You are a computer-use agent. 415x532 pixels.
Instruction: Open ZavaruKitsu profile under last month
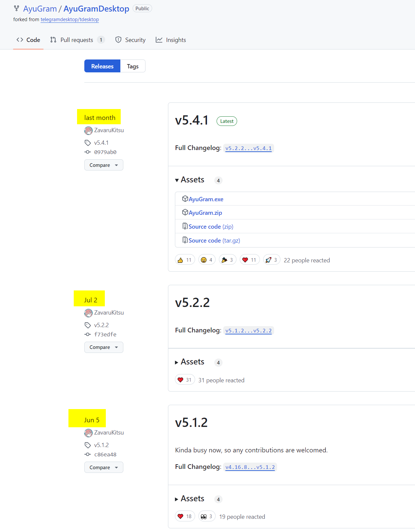pyautogui.click(x=109, y=130)
